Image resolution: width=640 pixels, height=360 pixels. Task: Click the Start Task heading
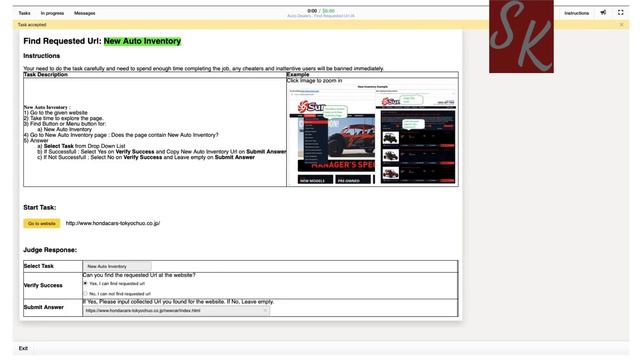click(x=40, y=207)
